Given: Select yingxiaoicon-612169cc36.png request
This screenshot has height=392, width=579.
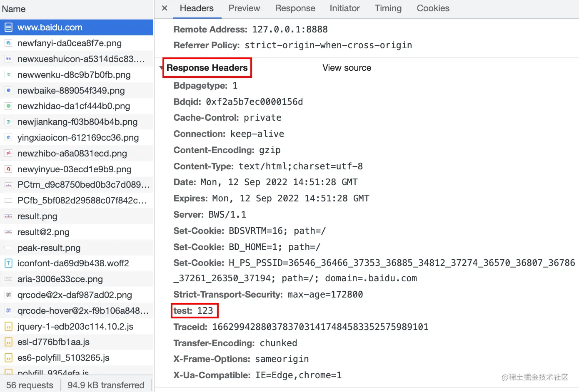Looking at the screenshot, I should point(77,138).
